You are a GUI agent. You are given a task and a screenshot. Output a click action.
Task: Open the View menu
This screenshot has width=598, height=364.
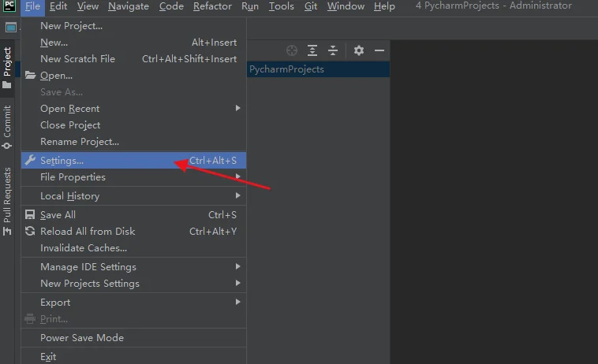pyautogui.click(x=88, y=6)
